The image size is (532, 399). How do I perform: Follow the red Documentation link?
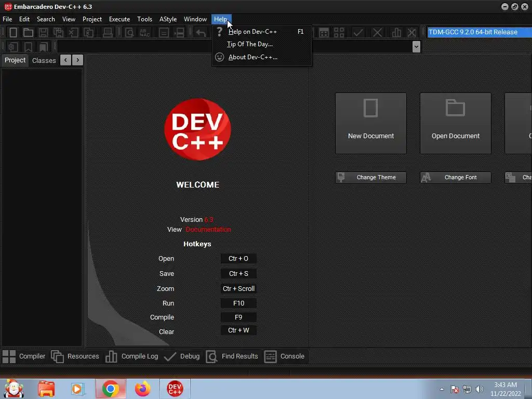[x=208, y=229]
